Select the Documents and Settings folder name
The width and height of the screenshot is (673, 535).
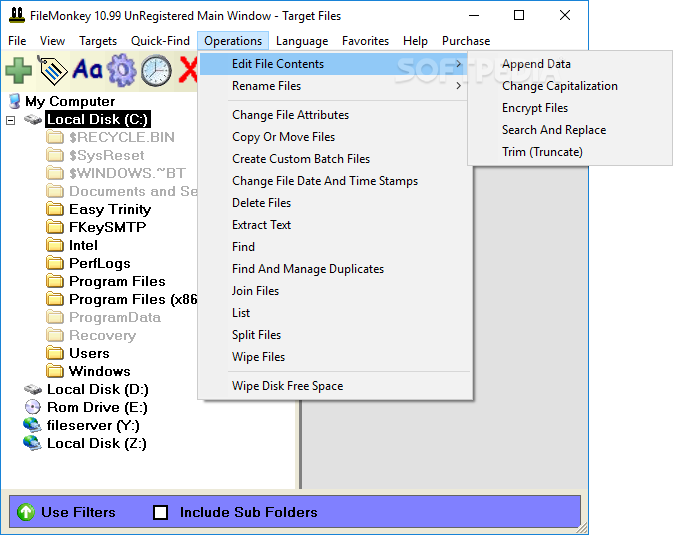point(133,192)
